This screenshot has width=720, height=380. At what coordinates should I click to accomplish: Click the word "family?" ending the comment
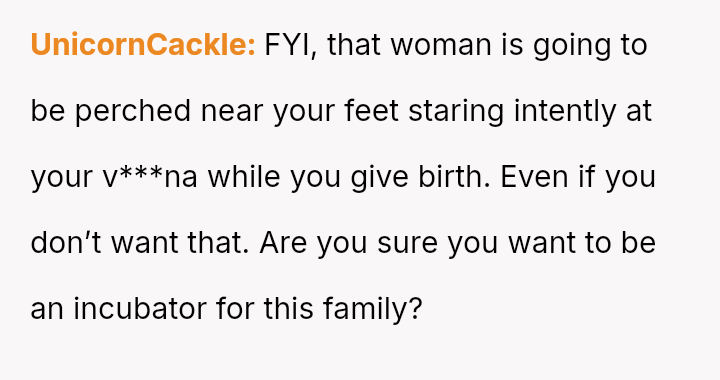click(x=372, y=309)
